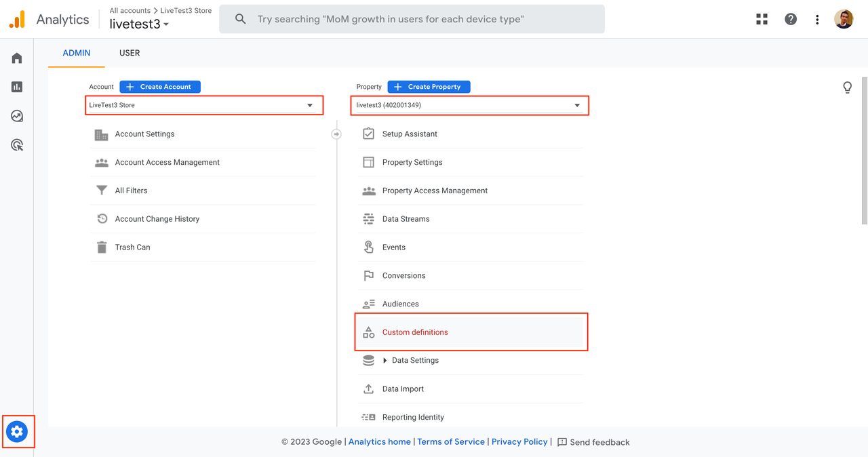Click the All Filters funnel icon
Viewport: 868px width, 457px height.
(x=102, y=191)
